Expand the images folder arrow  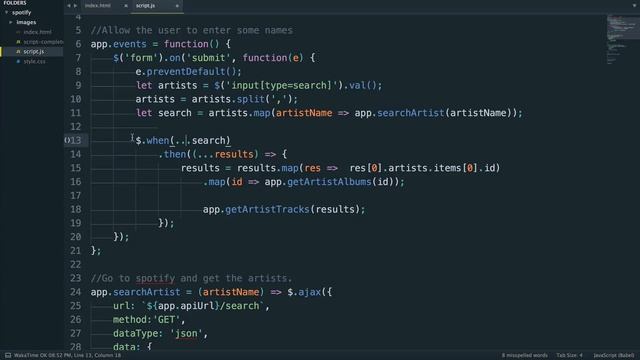[x=11, y=22]
